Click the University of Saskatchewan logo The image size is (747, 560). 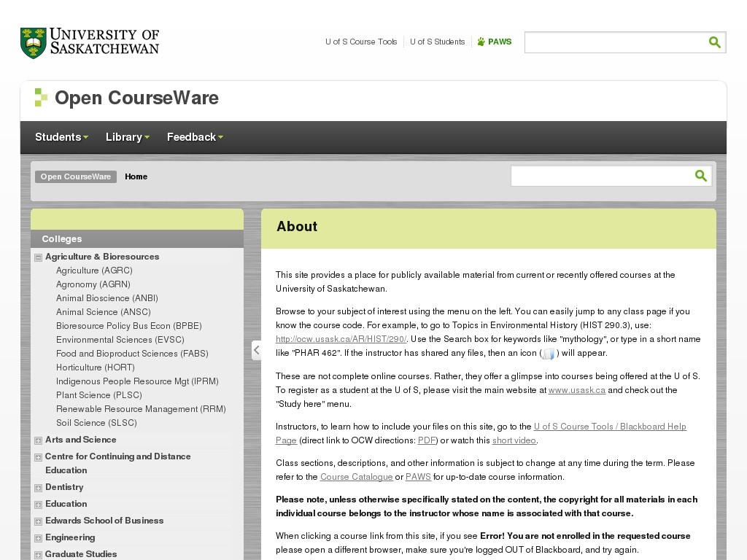click(x=90, y=42)
